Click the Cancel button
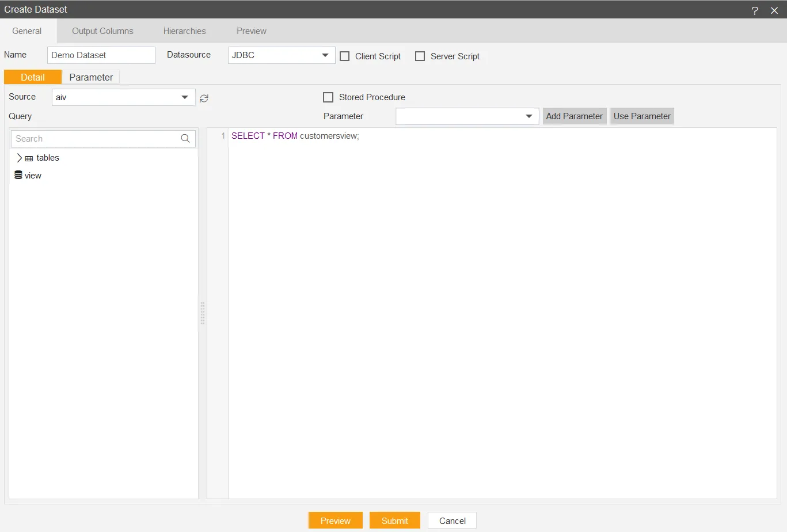Screen dimensions: 787x532 pyautogui.click(x=453, y=520)
